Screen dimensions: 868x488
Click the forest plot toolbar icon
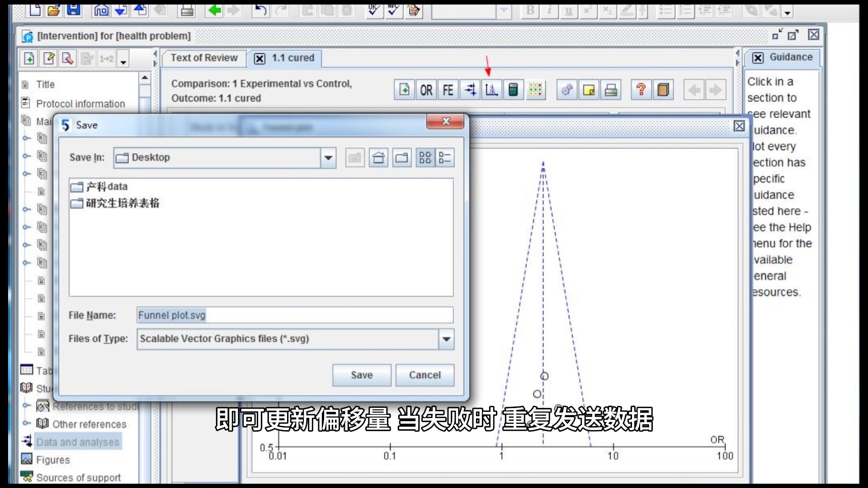coord(470,90)
